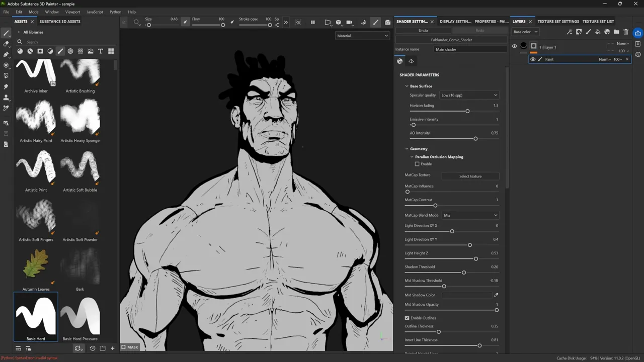Toggle visibility of the Paint layer
644x362 pixels.
coord(533,59)
